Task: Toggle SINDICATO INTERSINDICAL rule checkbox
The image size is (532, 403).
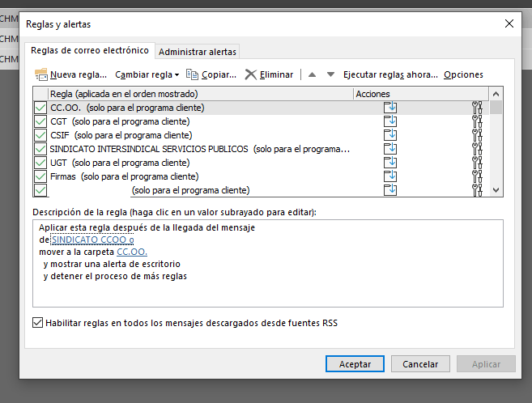Action: [40, 149]
